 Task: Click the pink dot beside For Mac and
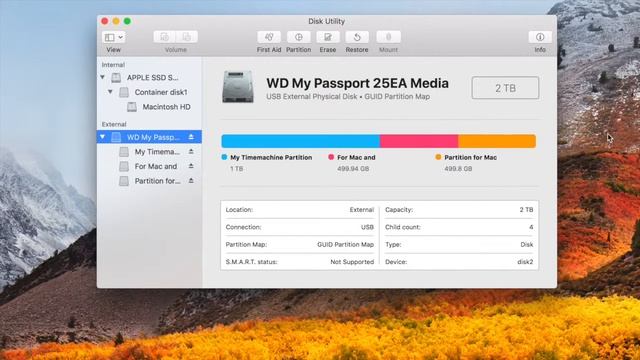(x=331, y=157)
